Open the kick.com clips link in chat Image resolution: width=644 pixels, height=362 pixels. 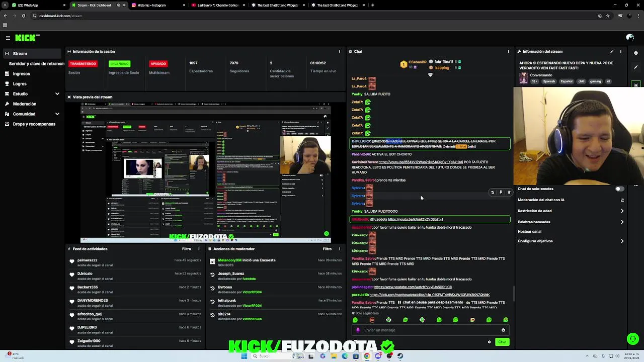pyautogui.click(x=430, y=295)
